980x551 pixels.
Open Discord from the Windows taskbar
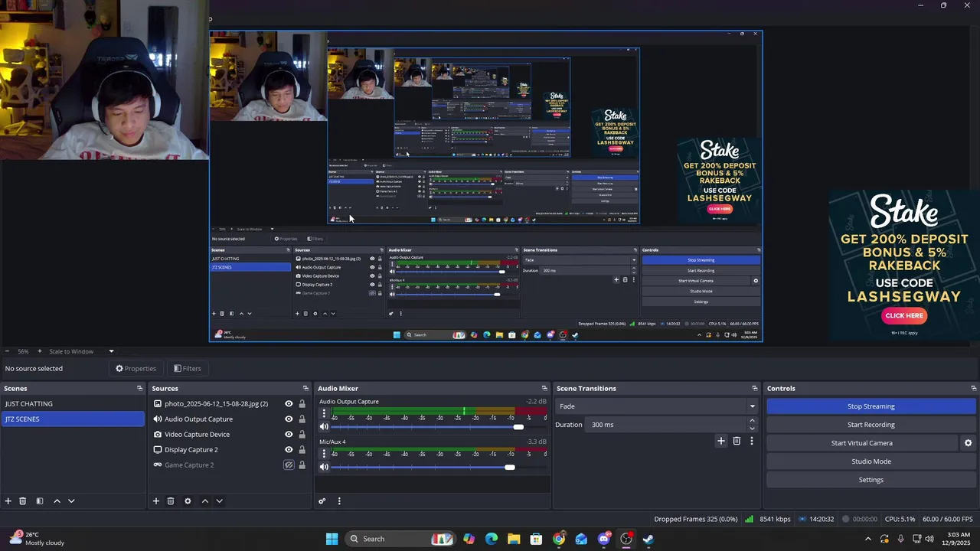point(604,539)
